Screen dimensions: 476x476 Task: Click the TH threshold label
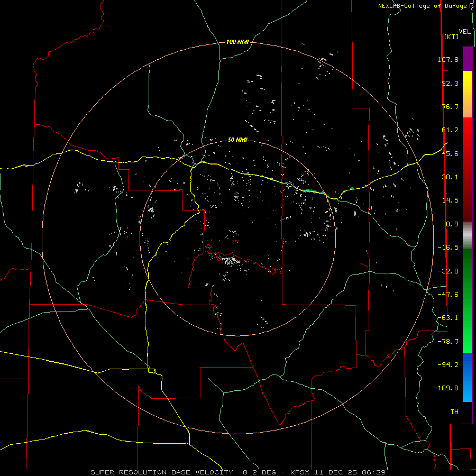(454, 412)
